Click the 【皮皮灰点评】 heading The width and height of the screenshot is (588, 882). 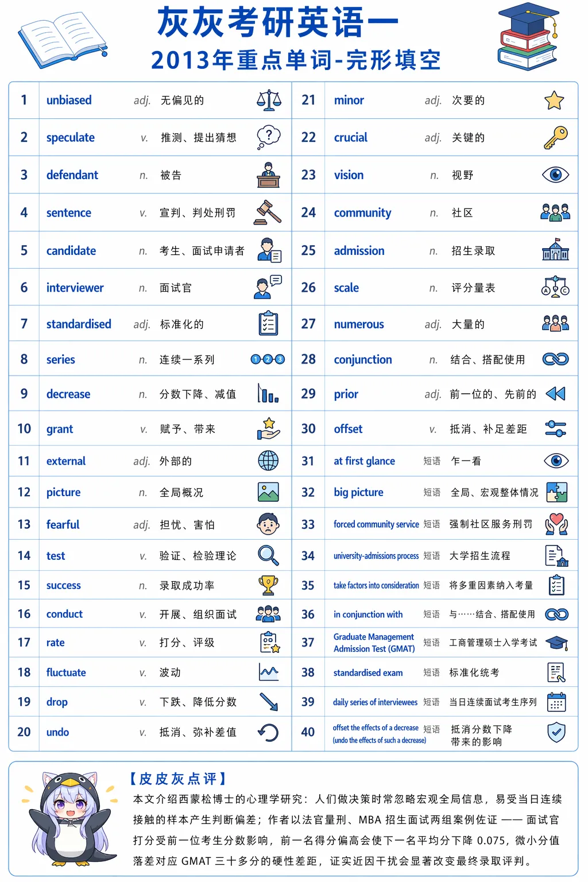tap(178, 779)
